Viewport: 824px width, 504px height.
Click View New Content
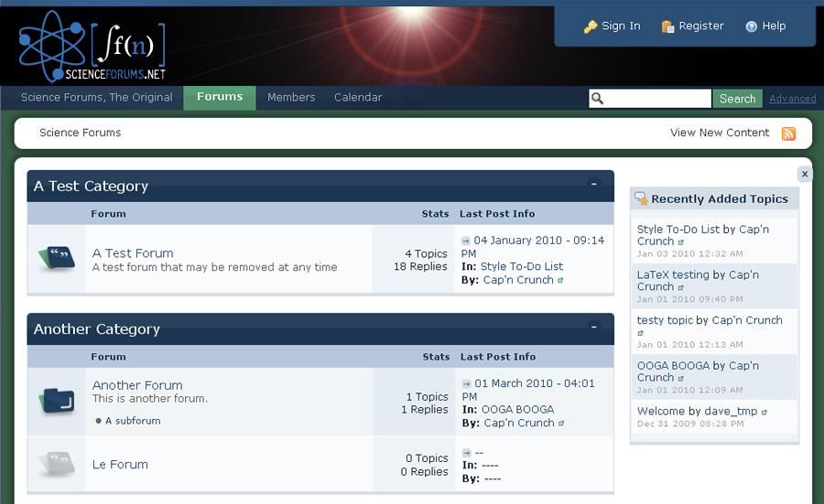click(720, 133)
